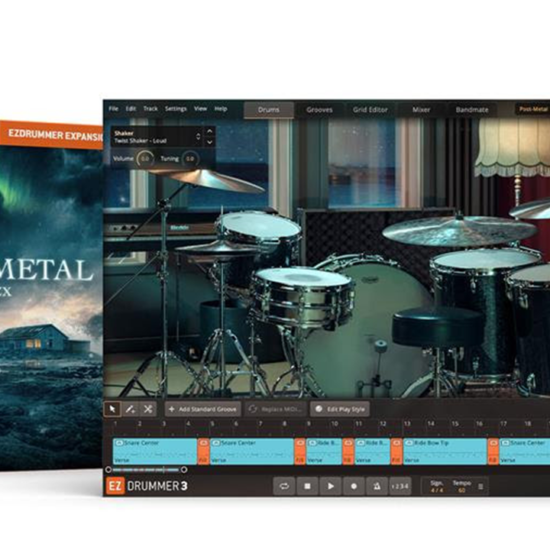This screenshot has width=550, height=550.
Task: Click the stop transport button
Action: 307,486
